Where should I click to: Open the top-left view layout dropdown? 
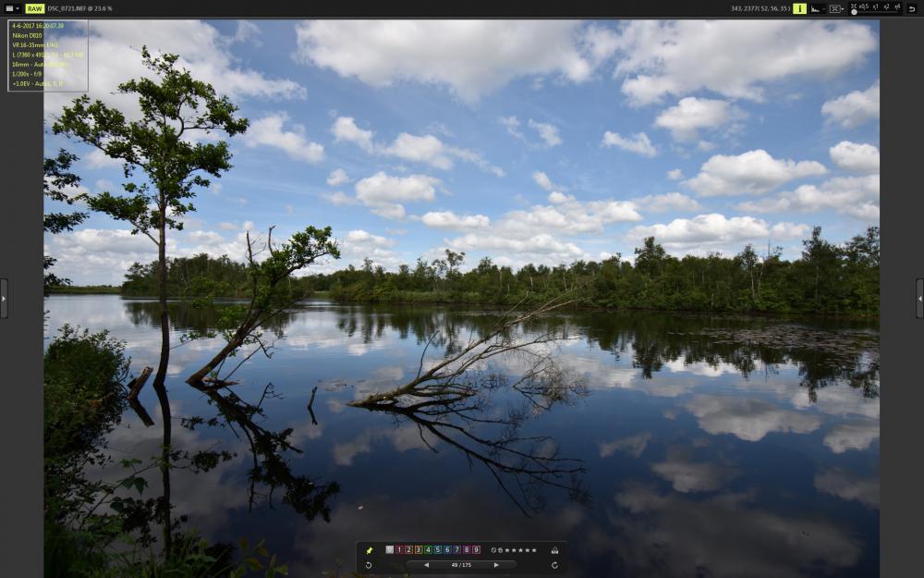[x=12, y=9]
